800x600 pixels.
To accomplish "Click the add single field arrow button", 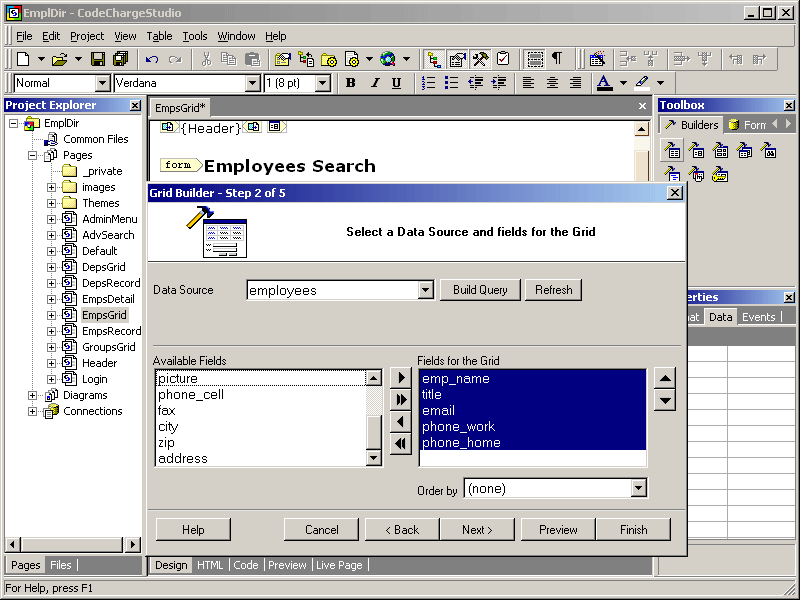I will (401, 378).
